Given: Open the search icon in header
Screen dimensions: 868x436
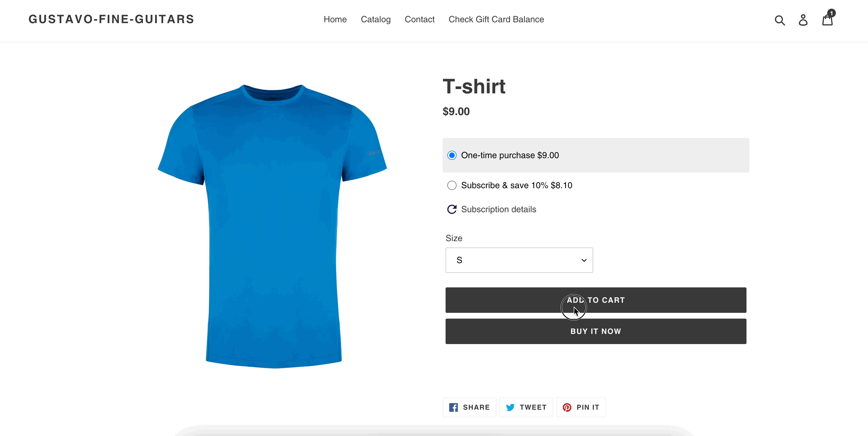Looking at the screenshot, I should [779, 20].
